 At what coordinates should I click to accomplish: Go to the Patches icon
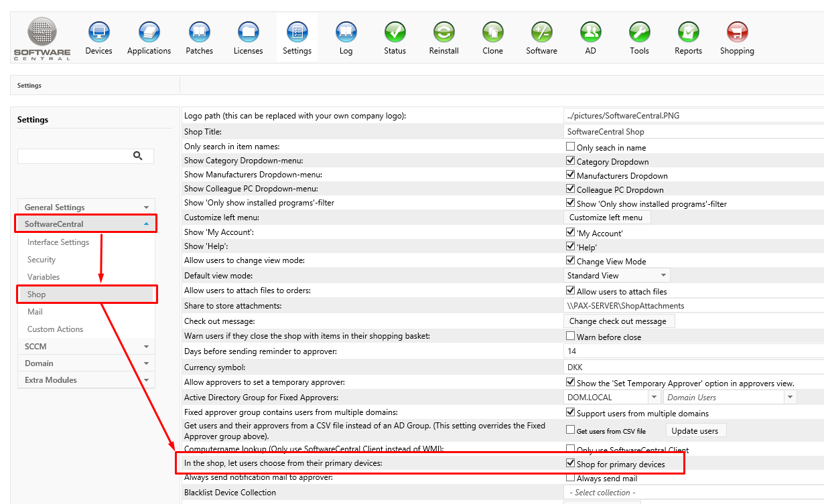tap(199, 32)
